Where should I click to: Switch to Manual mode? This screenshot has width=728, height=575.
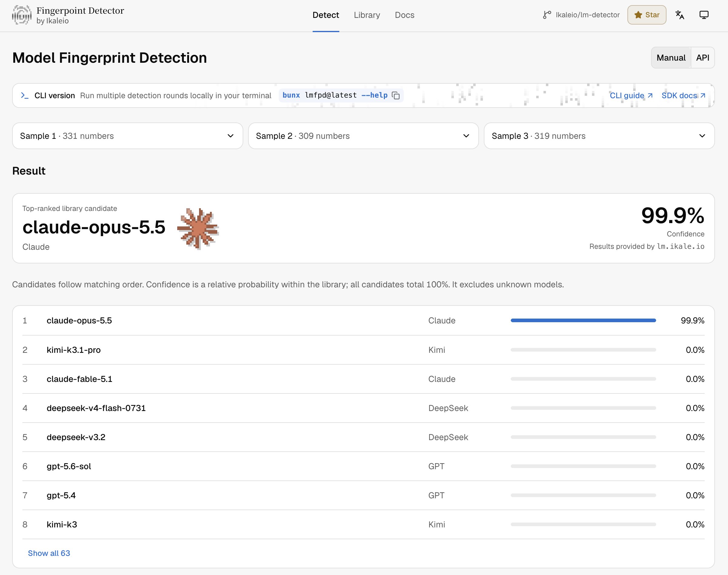pos(671,58)
